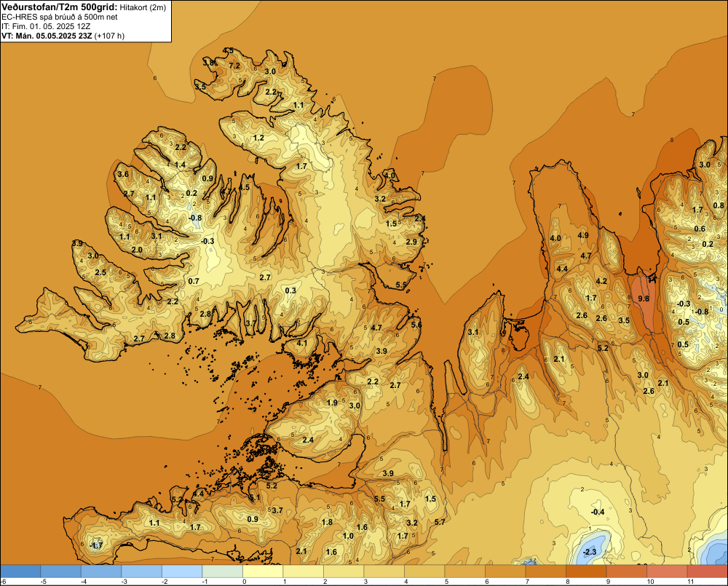Click the 4.9 temperature value
728x586 pixels.
(583, 235)
